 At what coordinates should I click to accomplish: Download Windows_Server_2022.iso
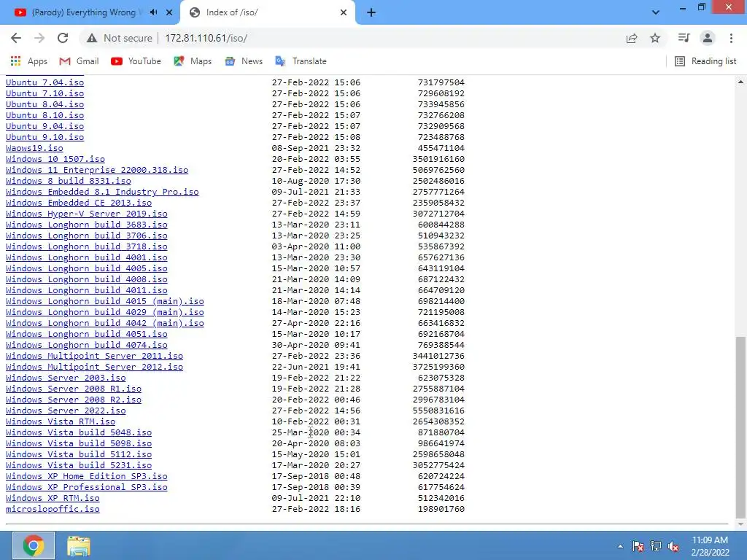click(x=66, y=411)
